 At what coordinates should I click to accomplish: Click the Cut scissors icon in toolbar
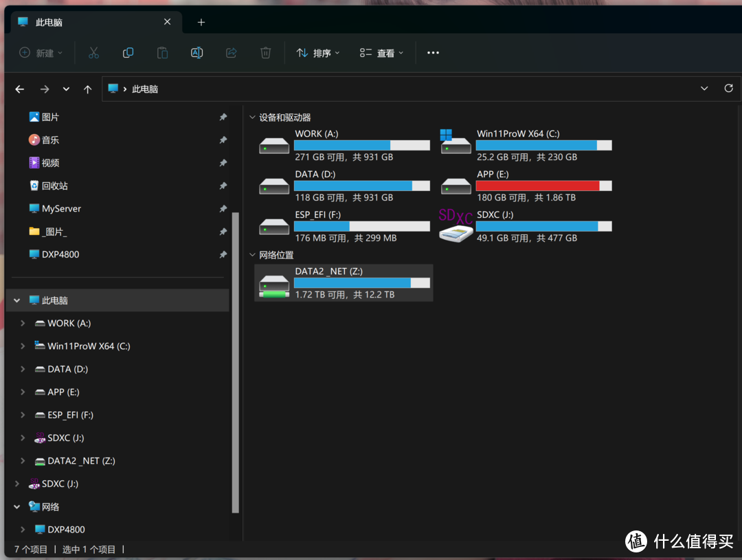(x=94, y=53)
